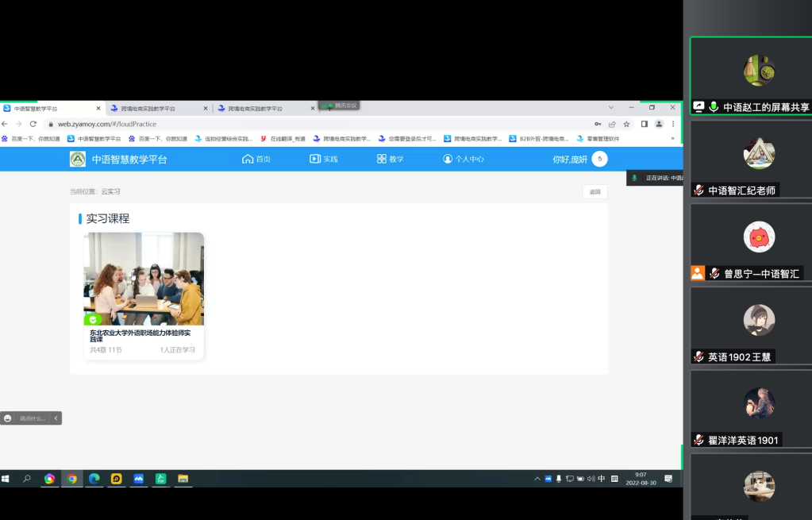Click the 正在讲话 speaking indicator

(656, 178)
